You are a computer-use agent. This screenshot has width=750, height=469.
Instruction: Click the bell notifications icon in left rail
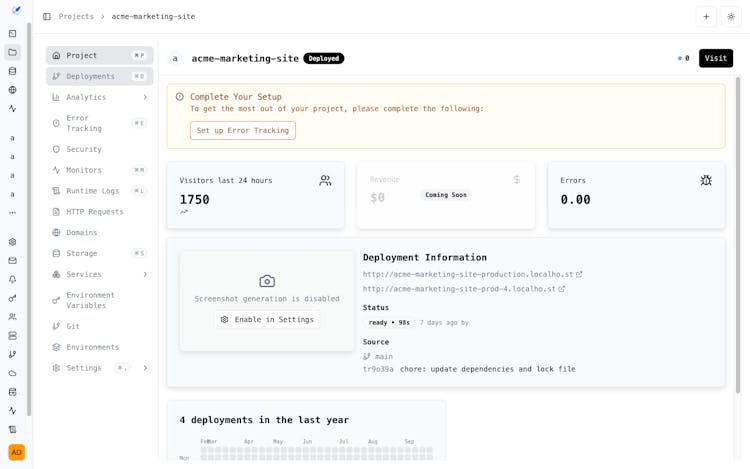coord(12,280)
